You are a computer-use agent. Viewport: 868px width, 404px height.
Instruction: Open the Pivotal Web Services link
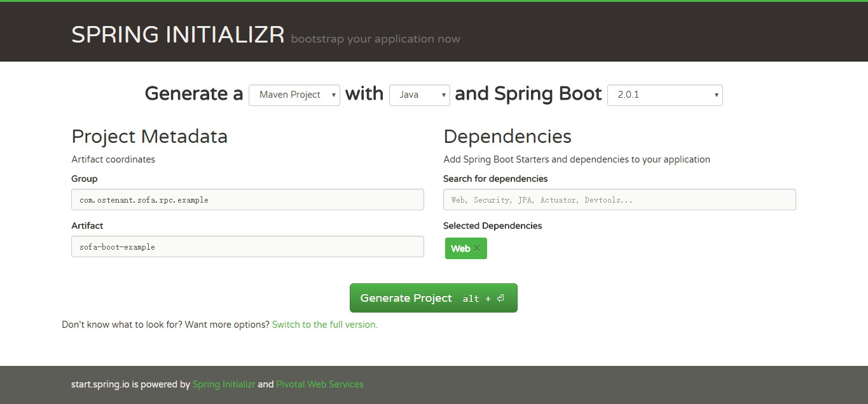[320, 384]
